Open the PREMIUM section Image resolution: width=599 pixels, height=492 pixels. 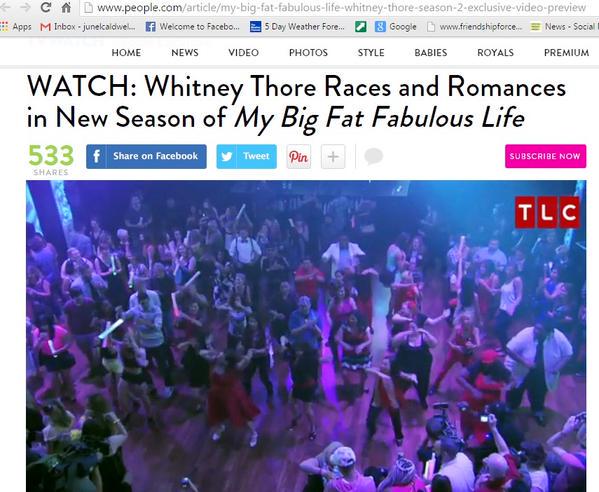coord(567,53)
